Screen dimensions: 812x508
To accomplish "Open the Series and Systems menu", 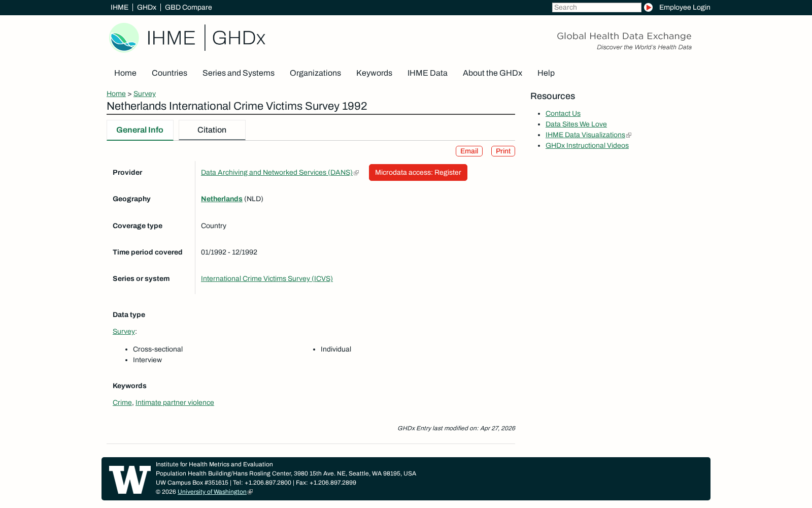I will click(239, 73).
